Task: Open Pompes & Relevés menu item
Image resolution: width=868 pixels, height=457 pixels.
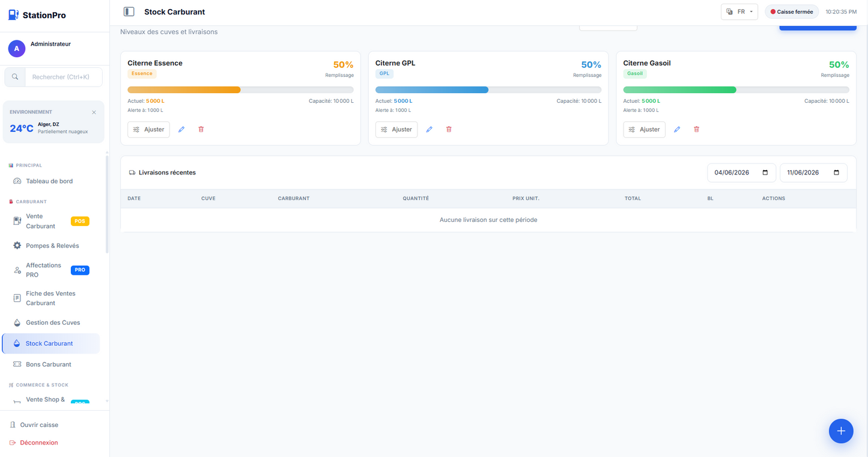Action: [51, 245]
